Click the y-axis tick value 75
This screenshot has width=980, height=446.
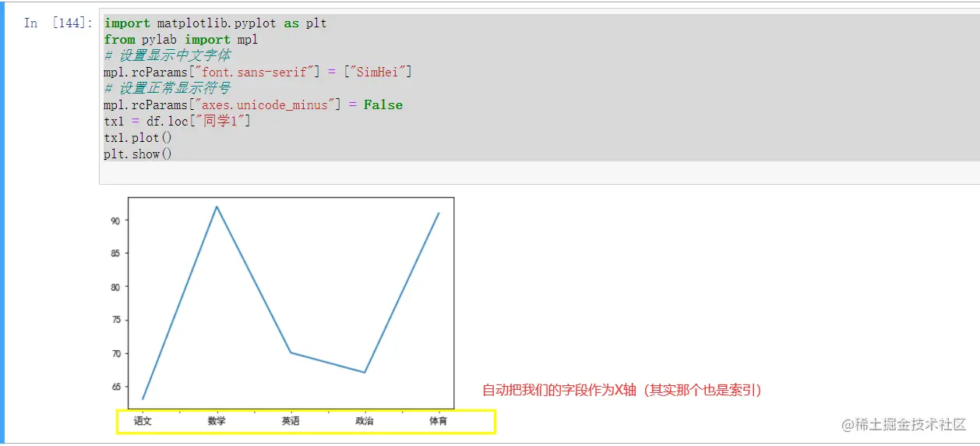click(115, 320)
